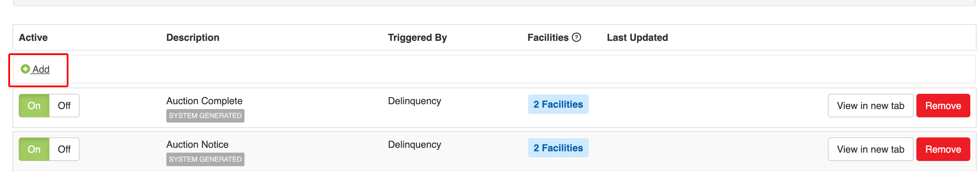The image size is (980, 171).
Task: Click SYSTEM GENERATED tag under Auction Notice
Action: (205, 159)
